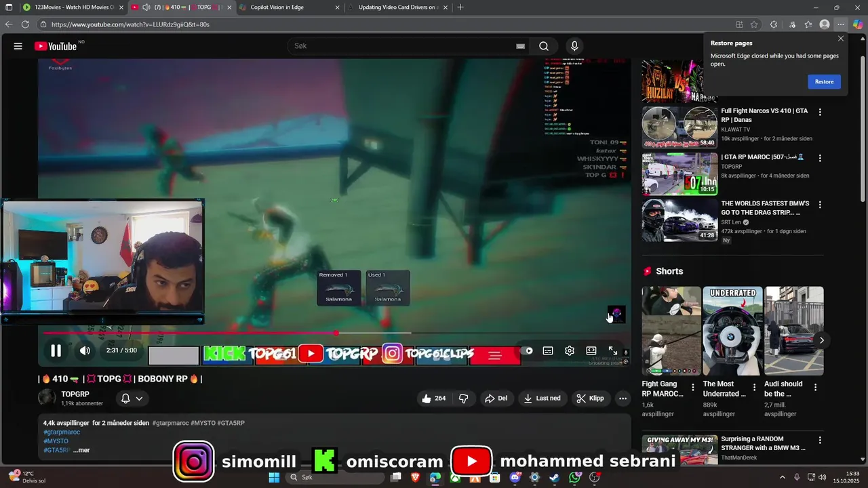Show next Shorts with the arrow chevron
The image size is (868, 488).
click(x=821, y=340)
